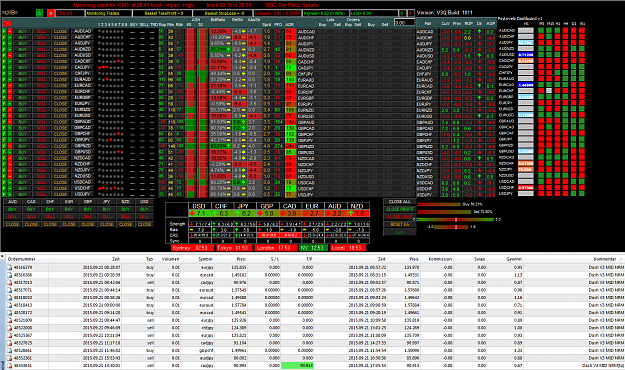Click the highlighted green T/P cell 90.912

coord(297,366)
